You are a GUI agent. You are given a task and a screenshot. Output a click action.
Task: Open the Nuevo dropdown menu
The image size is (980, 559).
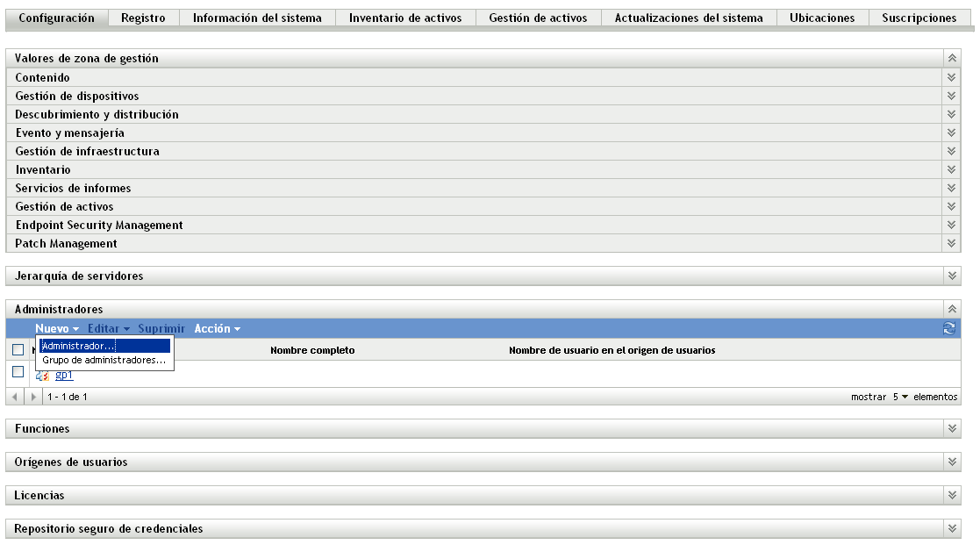(57, 329)
